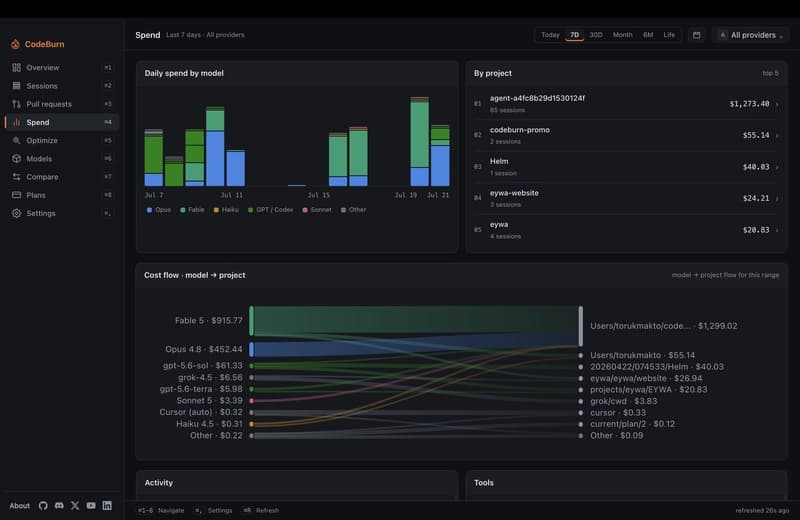This screenshot has height=520, width=800.
Task: Click the tallest bar near Jul 19
Action: (419, 141)
